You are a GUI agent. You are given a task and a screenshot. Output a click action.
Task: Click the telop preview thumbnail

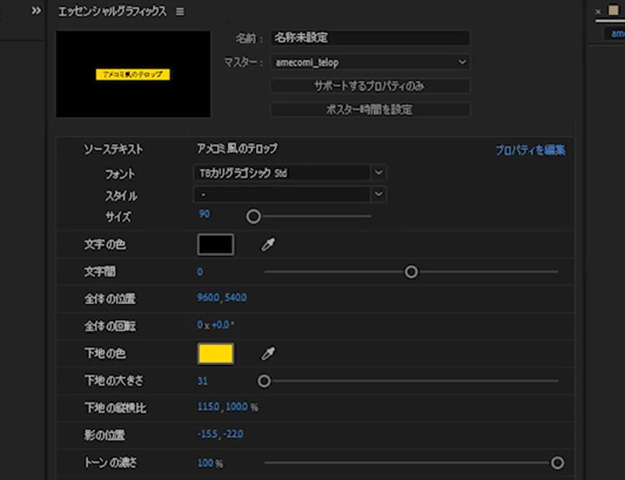pyautogui.click(x=133, y=75)
